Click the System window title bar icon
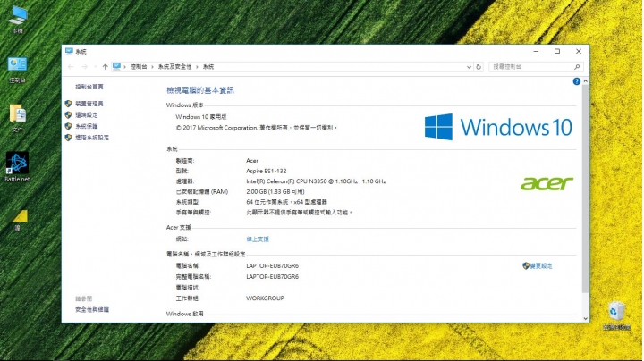This screenshot has width=644, height=361. click(69, 51)
